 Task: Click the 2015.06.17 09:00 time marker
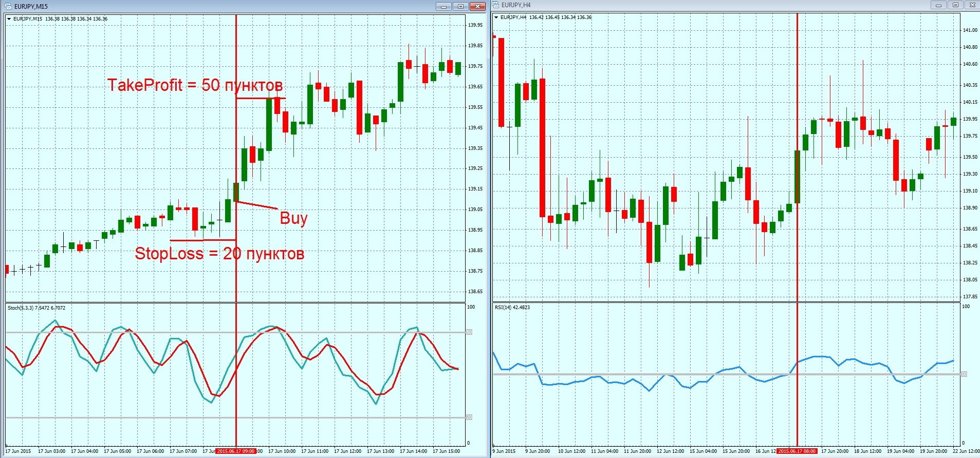(236, 451)
